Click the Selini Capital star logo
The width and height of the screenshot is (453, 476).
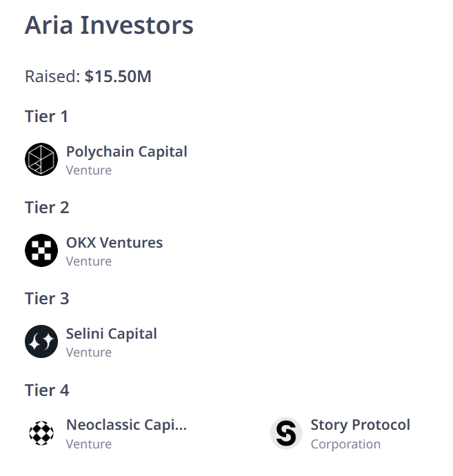pyautogui.click(x=41, y=341)
